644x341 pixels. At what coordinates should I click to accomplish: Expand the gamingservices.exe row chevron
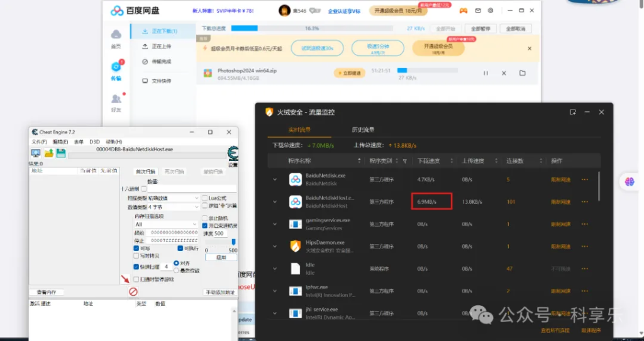(275, 224)
